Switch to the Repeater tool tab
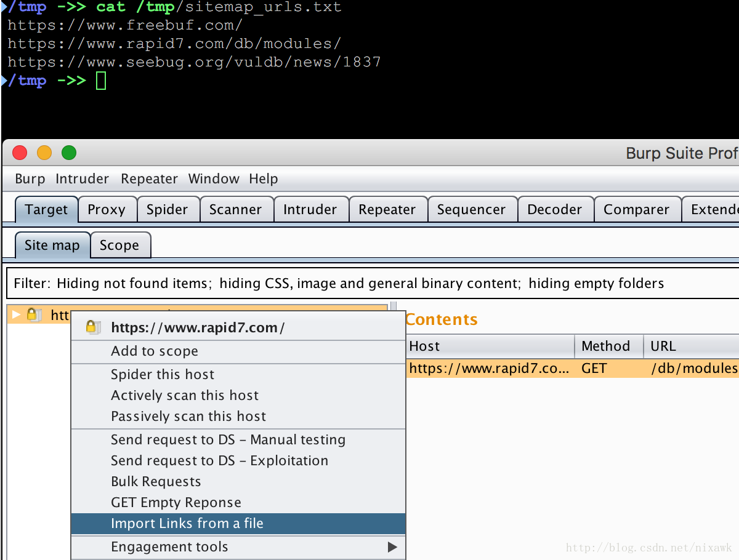Screen dimensions: 739x560 pos(387,209)
